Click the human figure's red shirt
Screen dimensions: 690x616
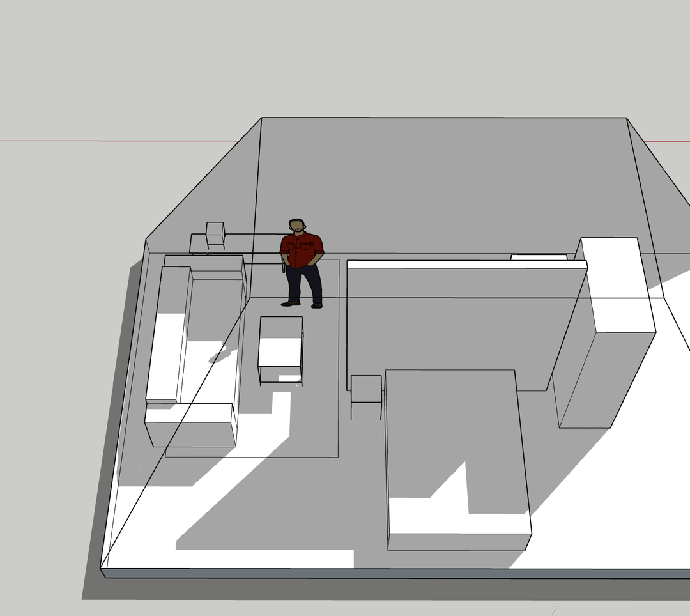tap(302, 249)
